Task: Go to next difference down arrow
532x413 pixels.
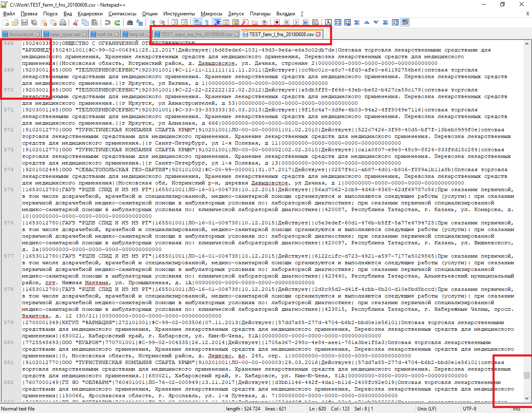Action: point(376,22)
